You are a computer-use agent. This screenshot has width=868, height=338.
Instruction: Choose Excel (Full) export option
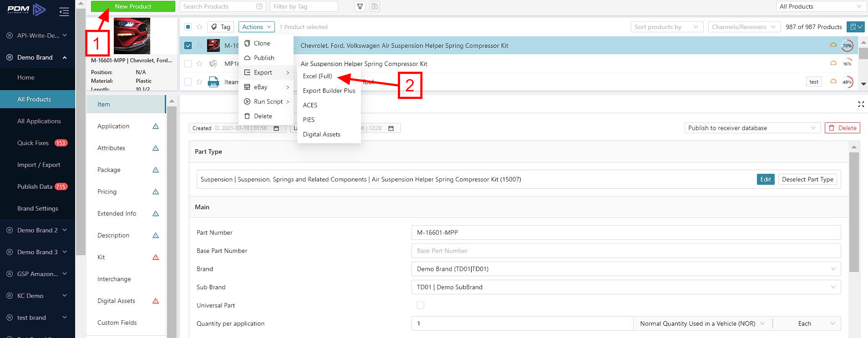(x=317, y=76)
